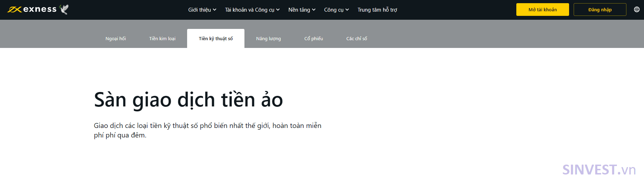
Task: Click the Mở tài khoản button
Action: click(542, 10)
